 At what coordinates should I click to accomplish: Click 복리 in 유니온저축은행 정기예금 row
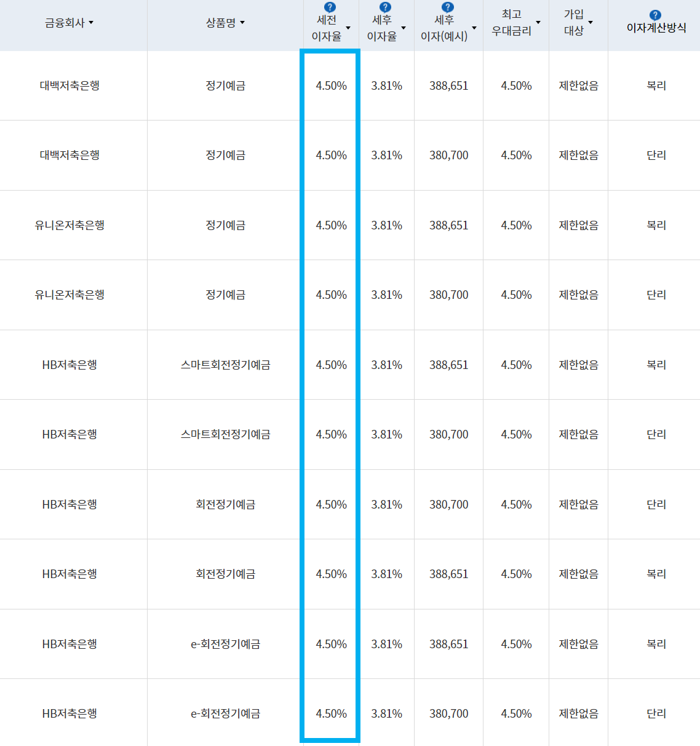click(656, 225)
